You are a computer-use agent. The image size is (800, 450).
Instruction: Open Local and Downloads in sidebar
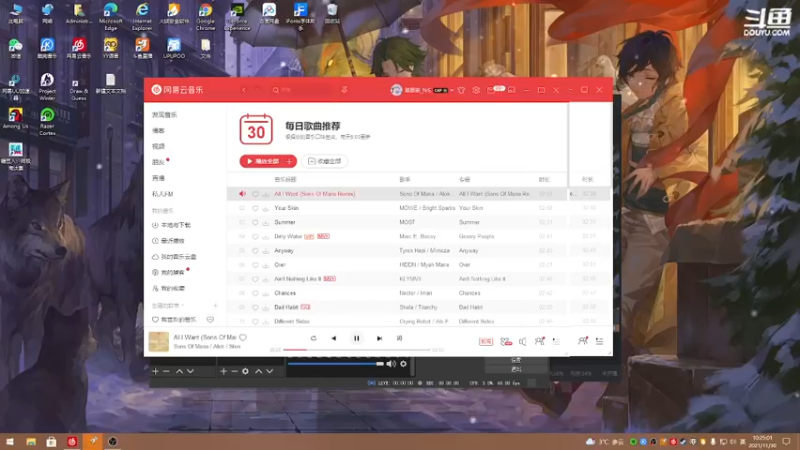pyautogui.click(x=171, y=225)
